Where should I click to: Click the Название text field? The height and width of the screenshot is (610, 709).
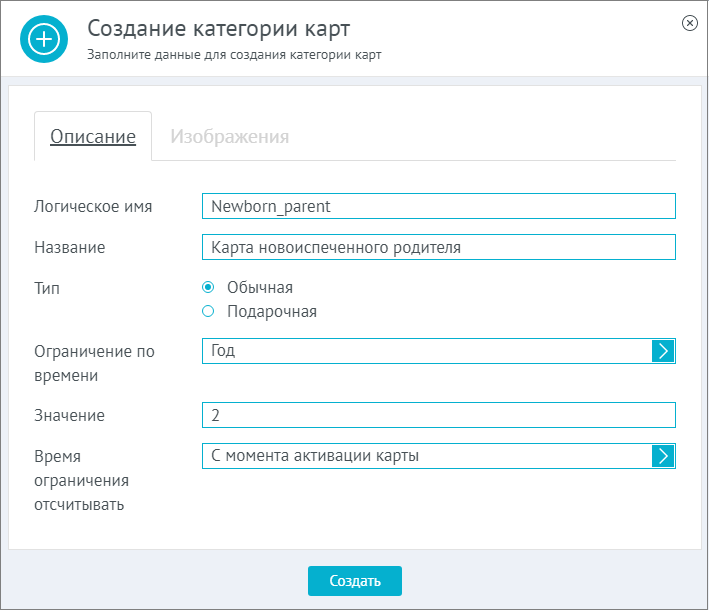(x=439, y=247)
